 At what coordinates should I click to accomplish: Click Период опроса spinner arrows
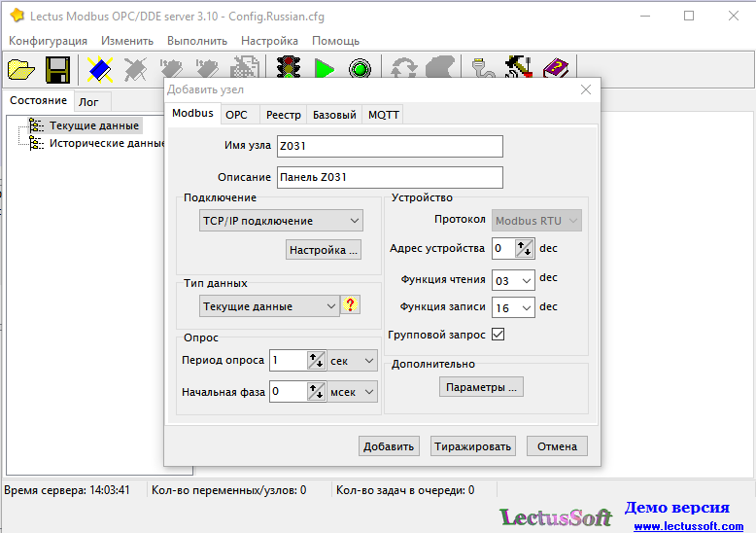click(x=316, y=361)
